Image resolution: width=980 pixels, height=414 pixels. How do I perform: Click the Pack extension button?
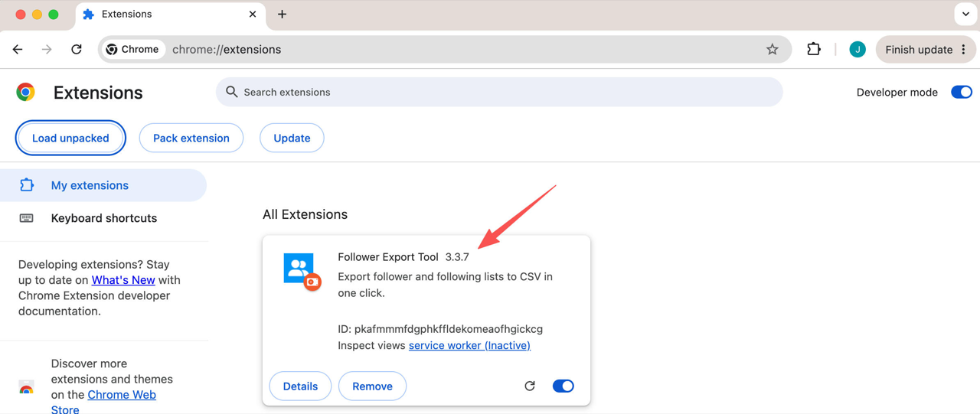[x=191, y=139]
